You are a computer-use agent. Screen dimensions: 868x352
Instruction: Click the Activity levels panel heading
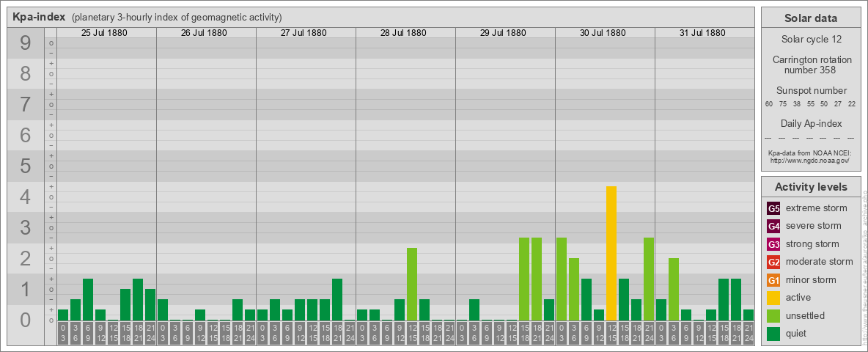[x=810, y=187]
